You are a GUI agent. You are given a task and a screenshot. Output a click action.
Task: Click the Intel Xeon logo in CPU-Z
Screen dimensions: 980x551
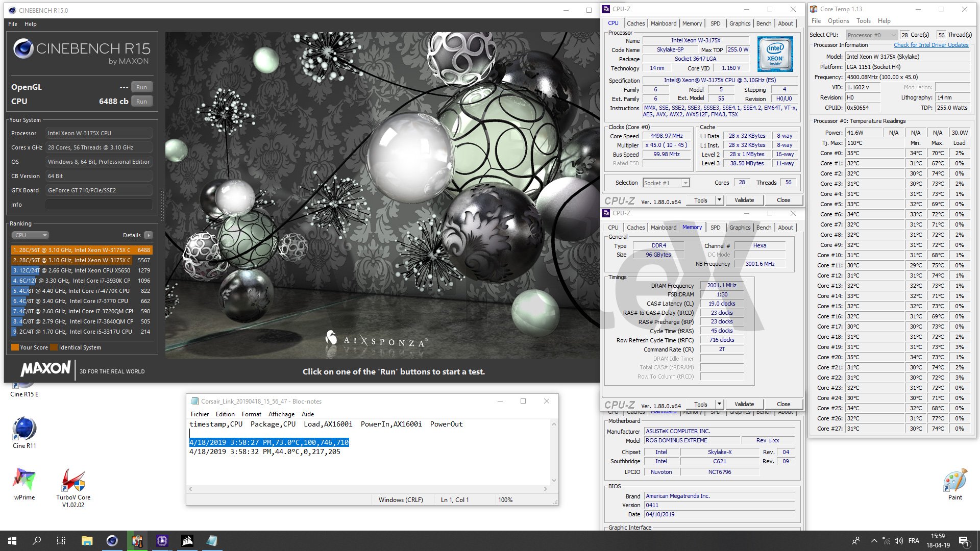pyautogui.click(x=775, y=54)
